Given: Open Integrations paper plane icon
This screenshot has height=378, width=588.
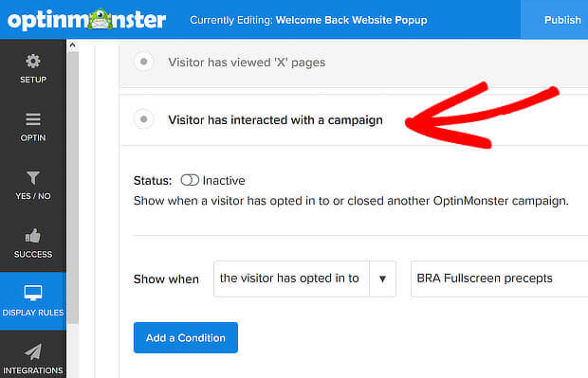Looking at the screenshot, I should [33, 351].
